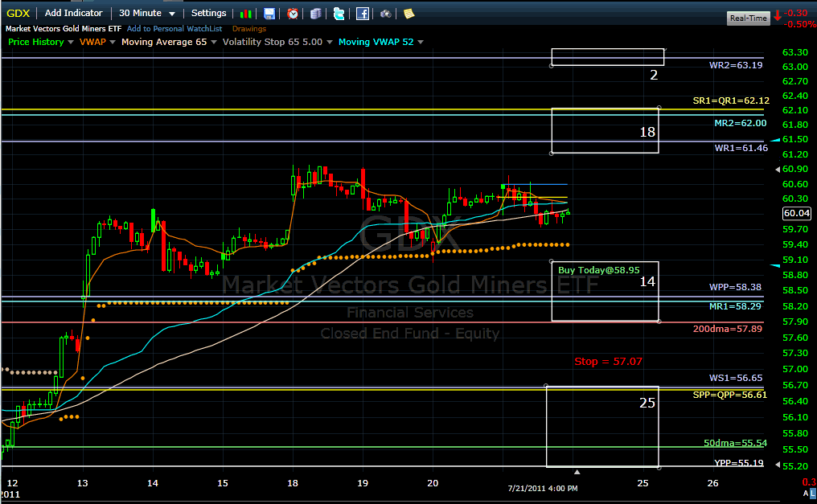
Task: Click the 'Buy Today@58.95' annotation
Action: pyautogui.click(x=599, y=270)
